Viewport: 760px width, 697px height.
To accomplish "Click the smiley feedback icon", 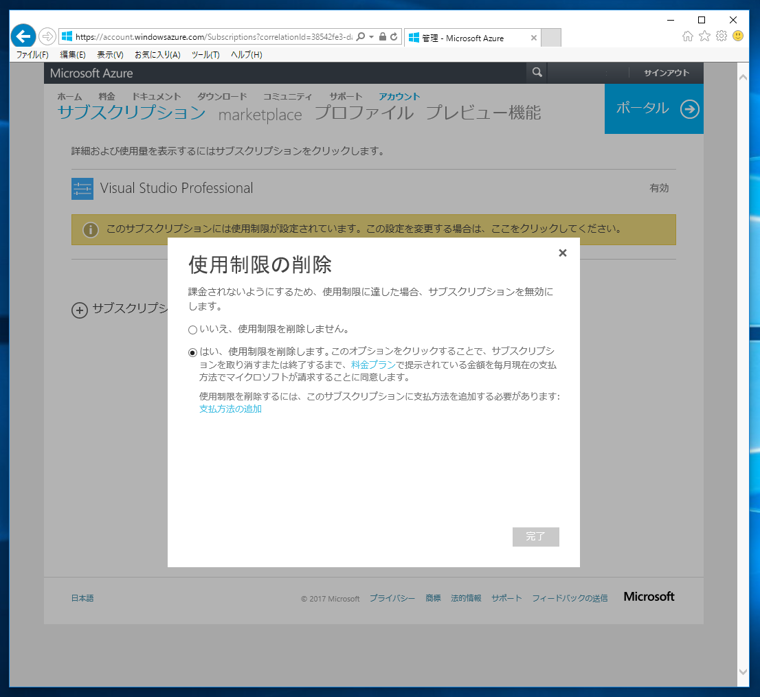I will pos(738,36).
